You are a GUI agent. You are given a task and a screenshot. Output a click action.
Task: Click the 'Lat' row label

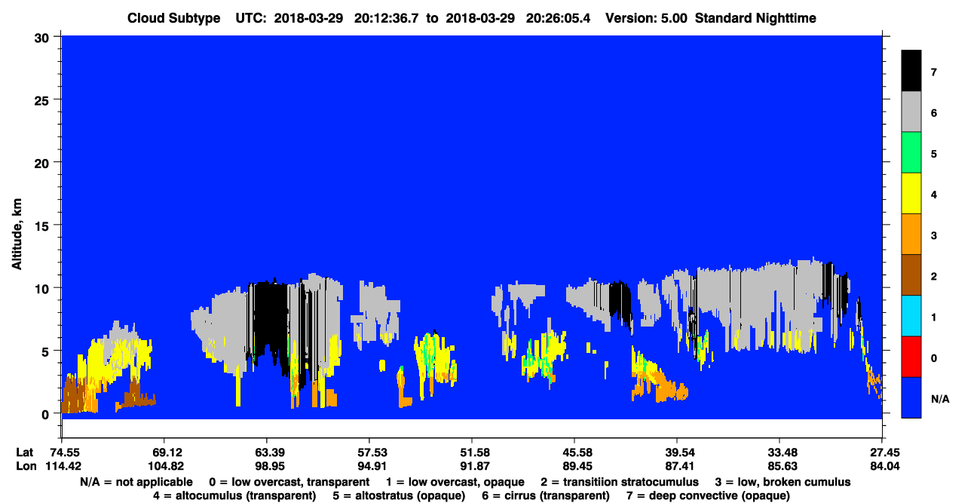(x=24, y=452)
